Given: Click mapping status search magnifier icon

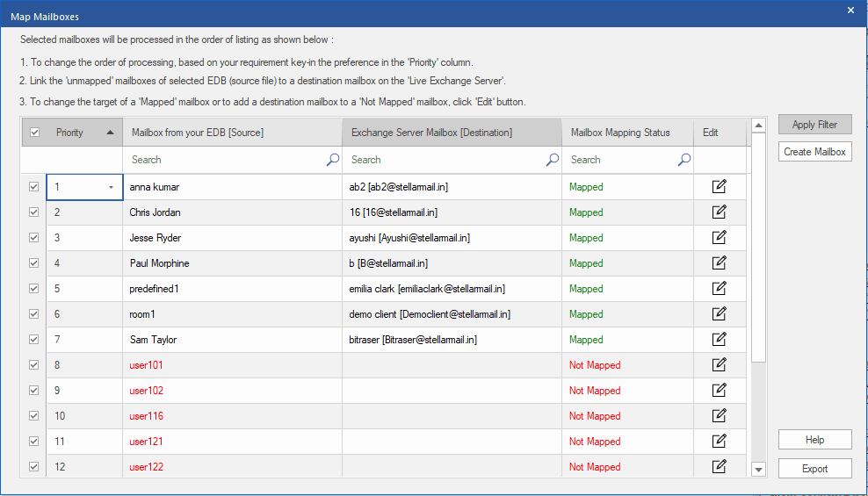Looking at the screenshot, I should 684,160.
